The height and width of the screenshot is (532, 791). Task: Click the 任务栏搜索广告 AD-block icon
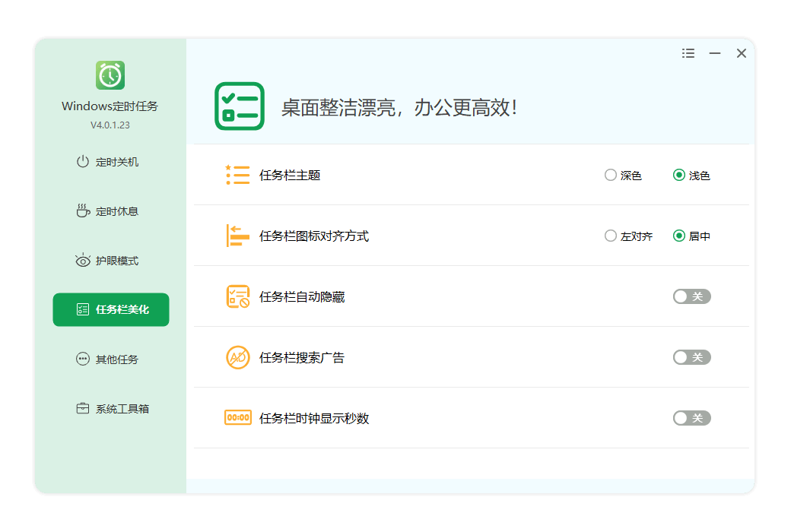pyautogui.click(x=237, y=357)
